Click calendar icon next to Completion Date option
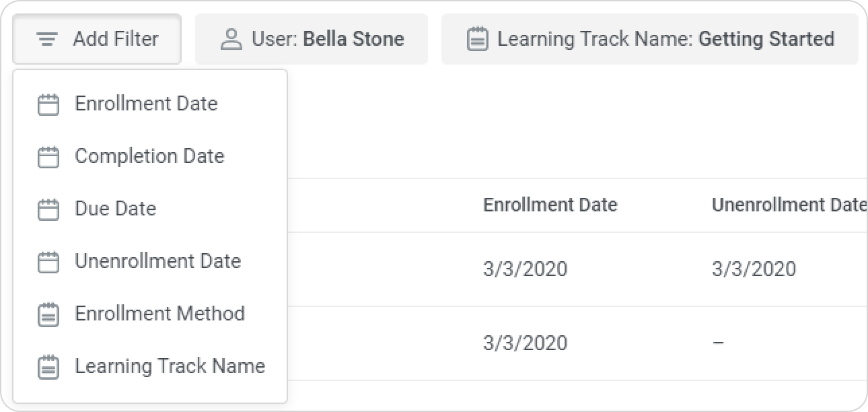Viewport: 868px width, 412px height. click(48, 157)
